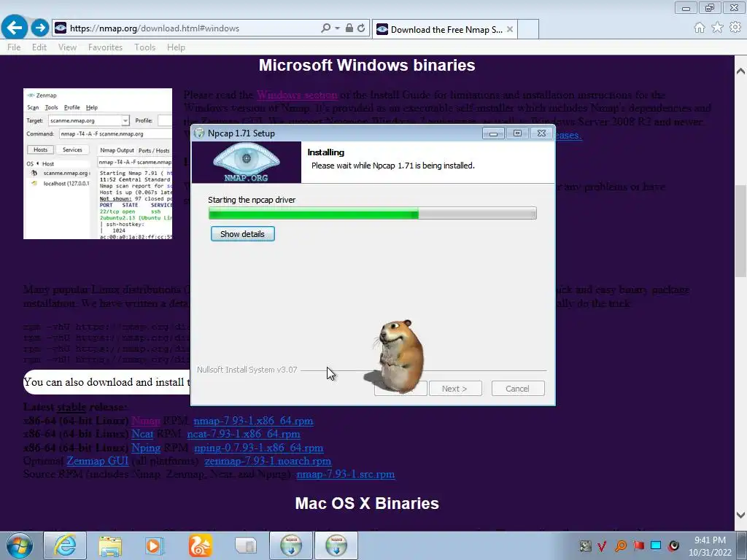Download nping-0.7.93-1.x86_64.rpm
The image size is (747, 560).
pyautogui.click(x=259, y=448)
